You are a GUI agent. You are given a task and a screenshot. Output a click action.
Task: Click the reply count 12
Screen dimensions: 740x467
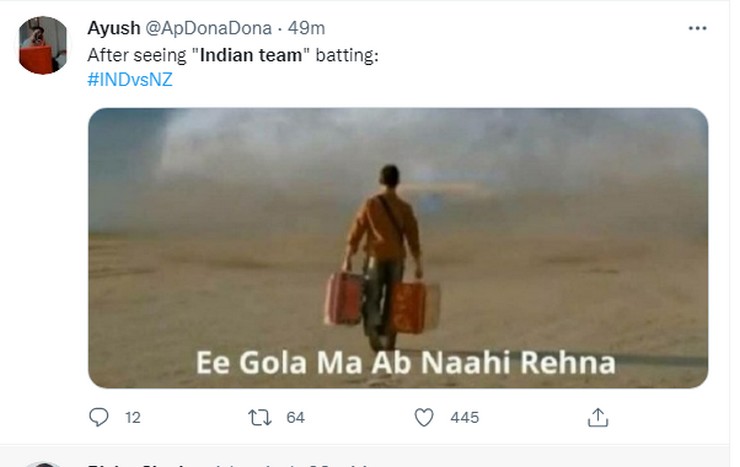coord(133,418)
